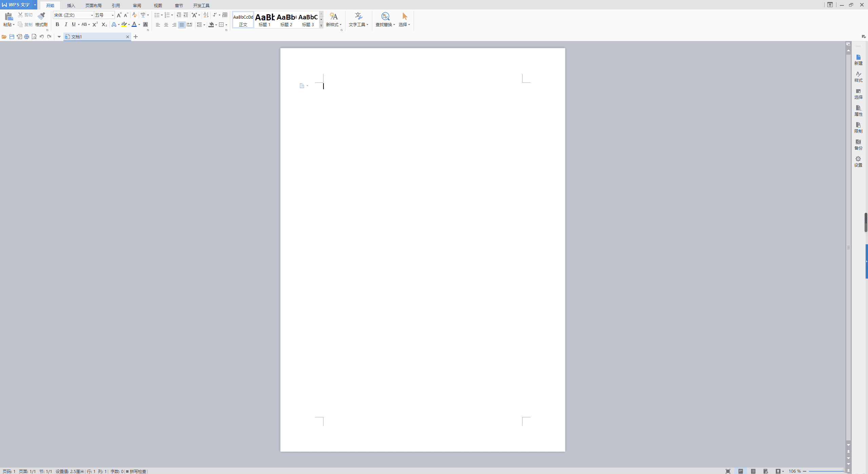Switch to the 引用 (References) tab
The image size is (868, 474).
(116, 5)
